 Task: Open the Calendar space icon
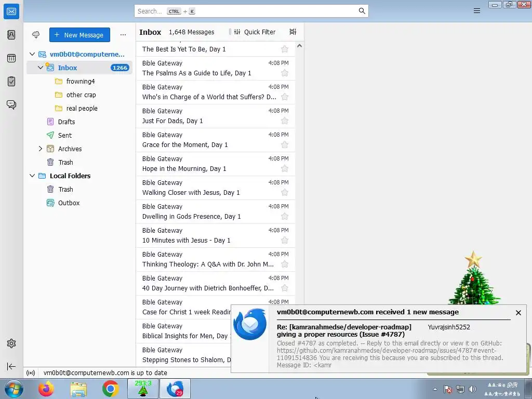click(x=11, y=58)
